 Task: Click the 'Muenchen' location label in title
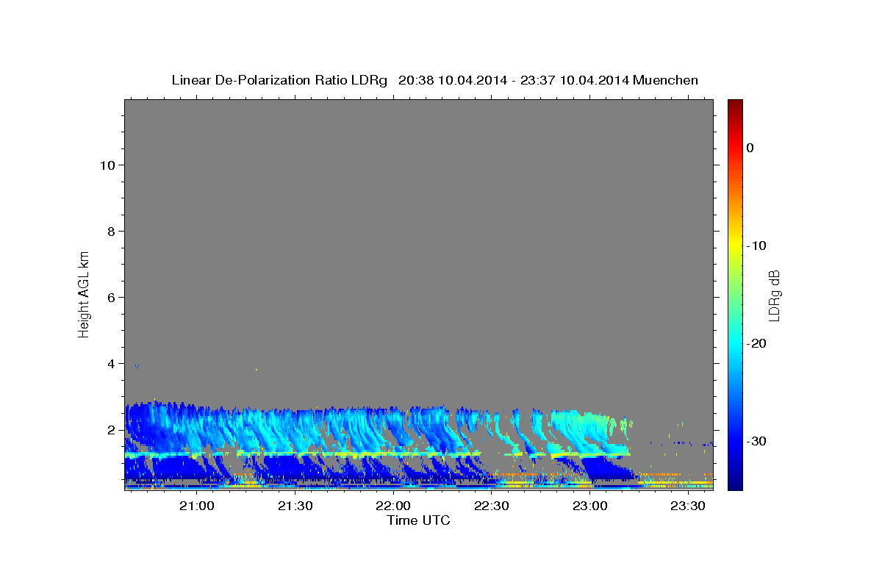[x=666, y=80]
